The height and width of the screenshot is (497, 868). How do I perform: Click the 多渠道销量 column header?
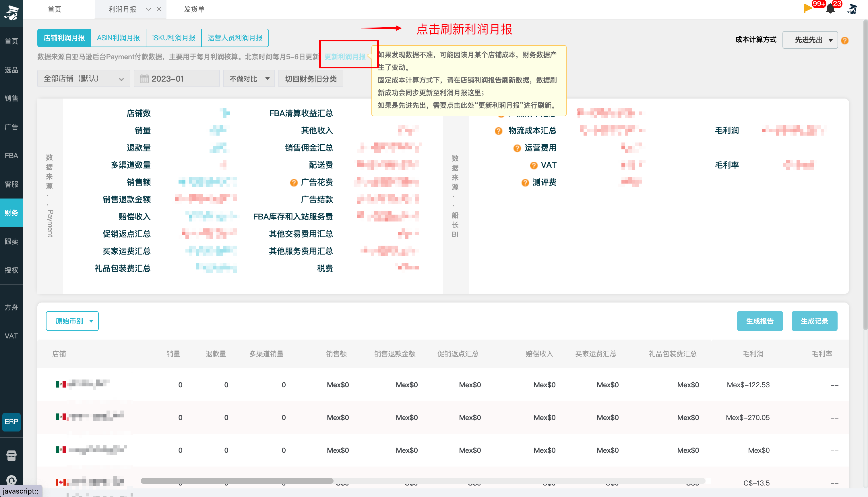pyautogui.click(x=266, y=354)
